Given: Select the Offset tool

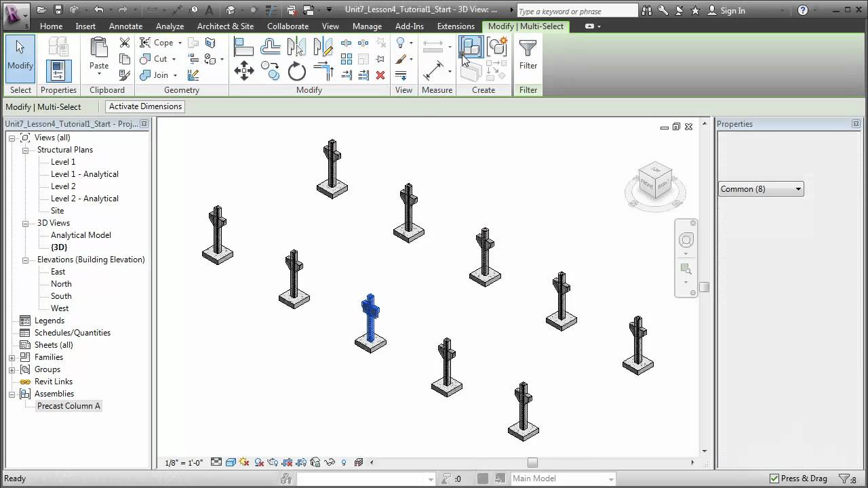Looking at the screenshot, I should pos(271,47).
